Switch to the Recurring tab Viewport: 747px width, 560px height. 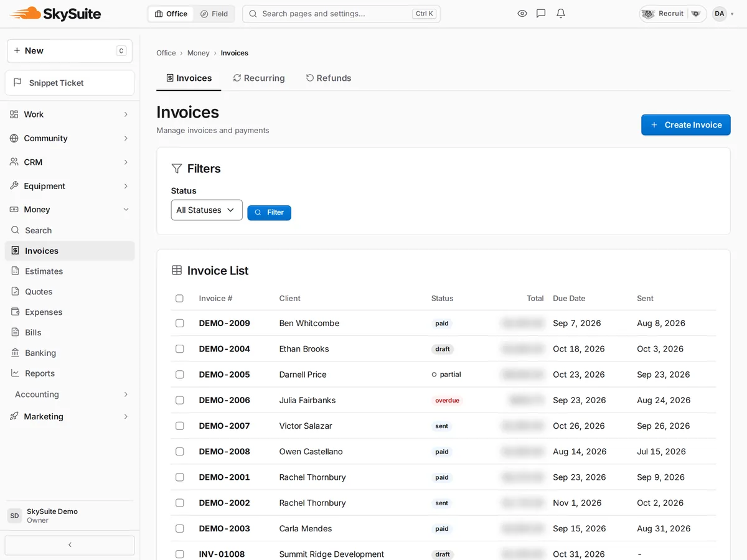pyautogui.click(x=259, y=78)
